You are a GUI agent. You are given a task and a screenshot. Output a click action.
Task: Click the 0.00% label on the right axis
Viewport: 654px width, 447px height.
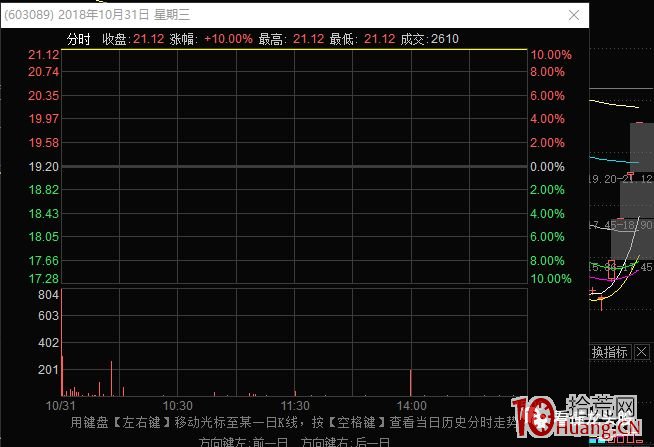click(547, 167)
